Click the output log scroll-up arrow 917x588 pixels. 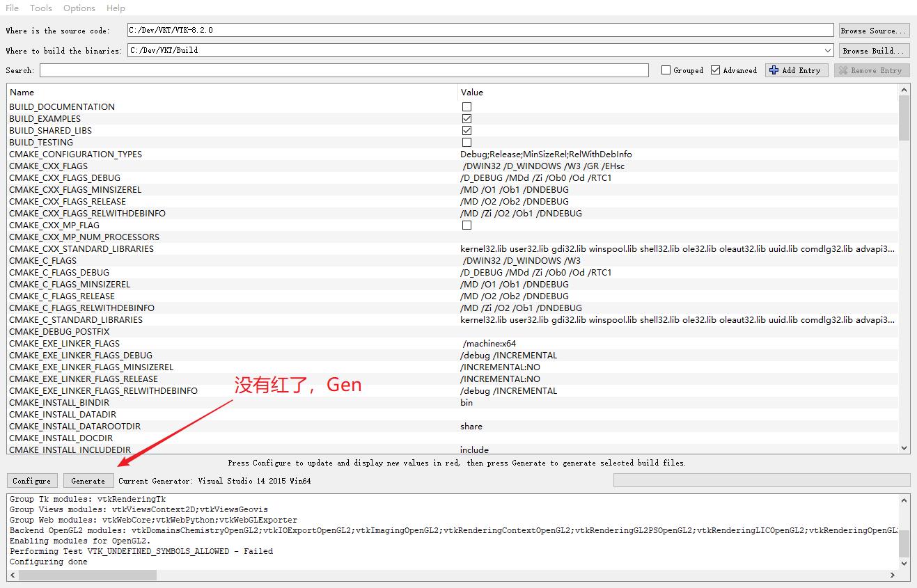904,500
